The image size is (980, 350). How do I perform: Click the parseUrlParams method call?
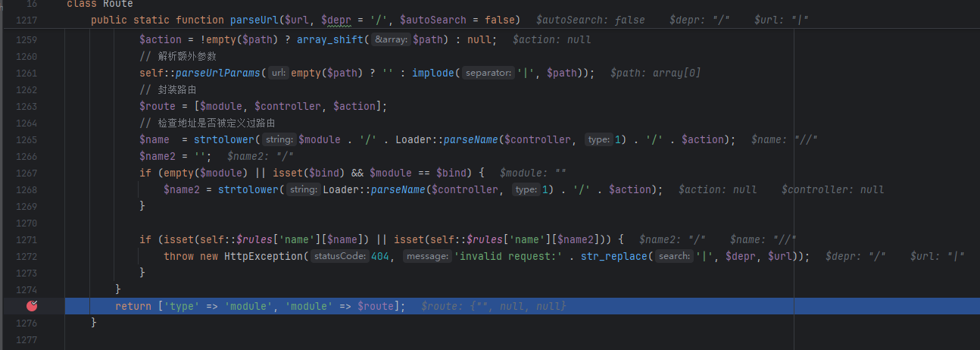pyautogui.click(x=219, y=73)
